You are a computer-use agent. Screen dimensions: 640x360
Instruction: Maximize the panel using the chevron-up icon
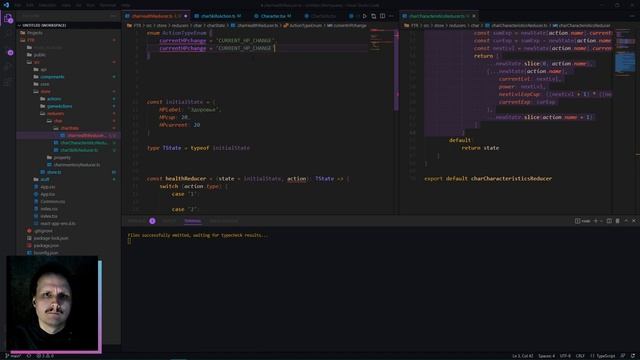[626, 221]
